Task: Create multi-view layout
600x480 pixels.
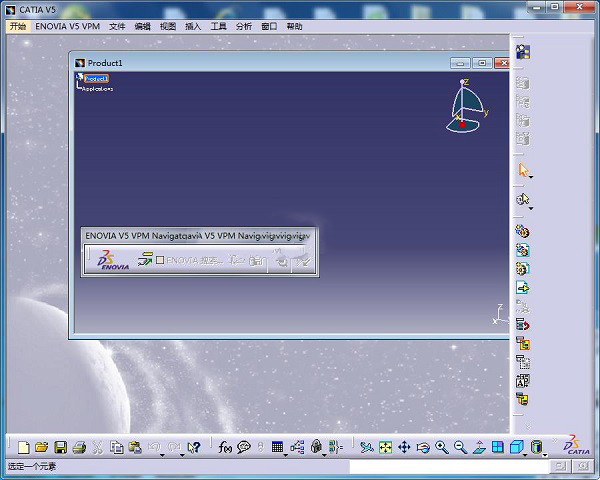Action: [498, 447]
